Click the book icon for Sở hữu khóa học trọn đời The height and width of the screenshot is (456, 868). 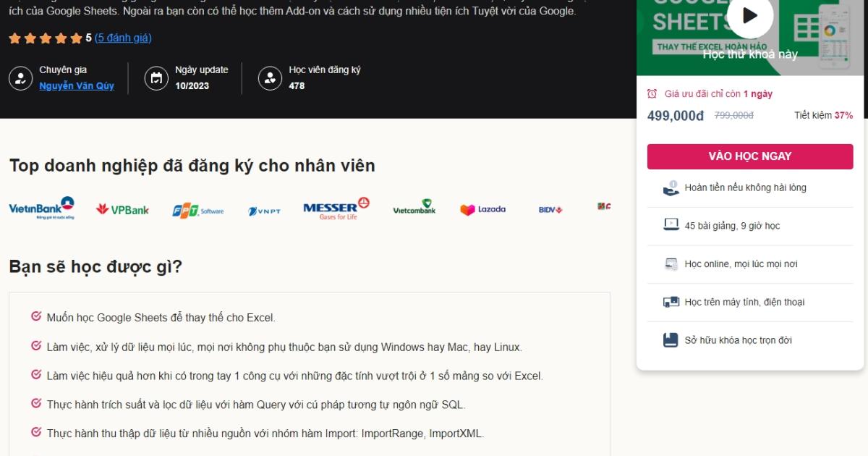669,339
